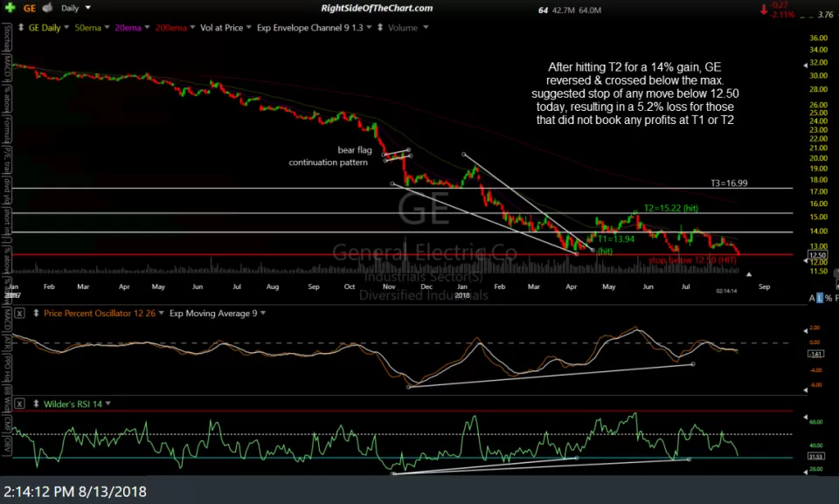The width and height of the screenshot is (839, 504).
Task: Click the T2=15.22 (hit) target label
Action: [670, 208]
